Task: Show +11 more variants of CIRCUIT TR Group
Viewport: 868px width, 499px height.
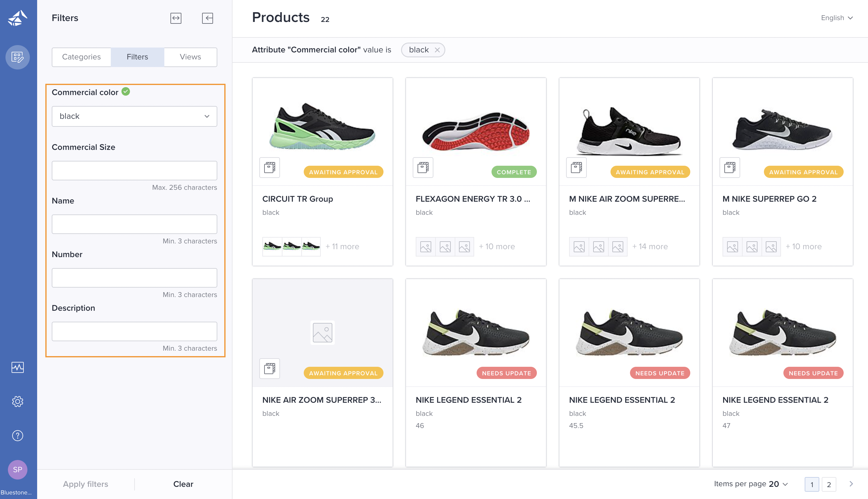Action: (342, 246)
